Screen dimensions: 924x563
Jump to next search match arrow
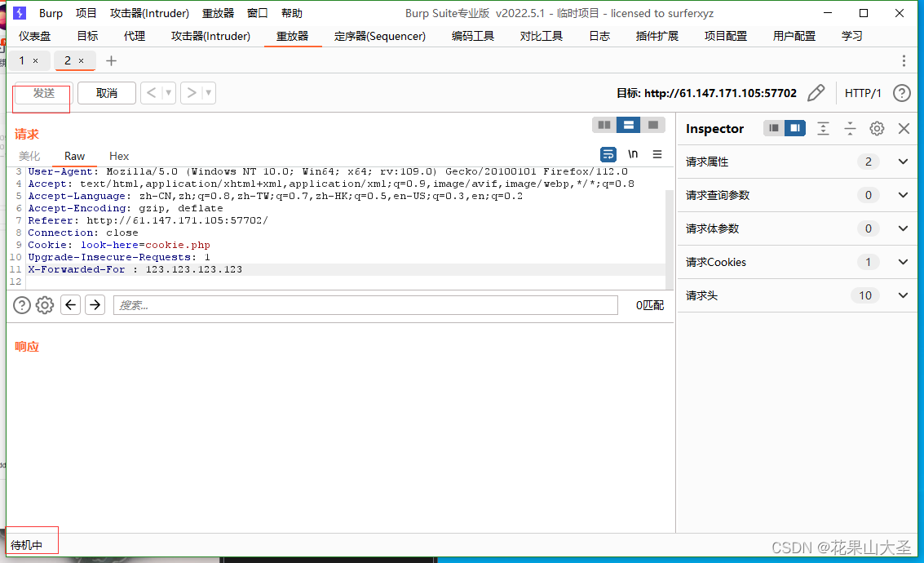click(x=95, y=305)
